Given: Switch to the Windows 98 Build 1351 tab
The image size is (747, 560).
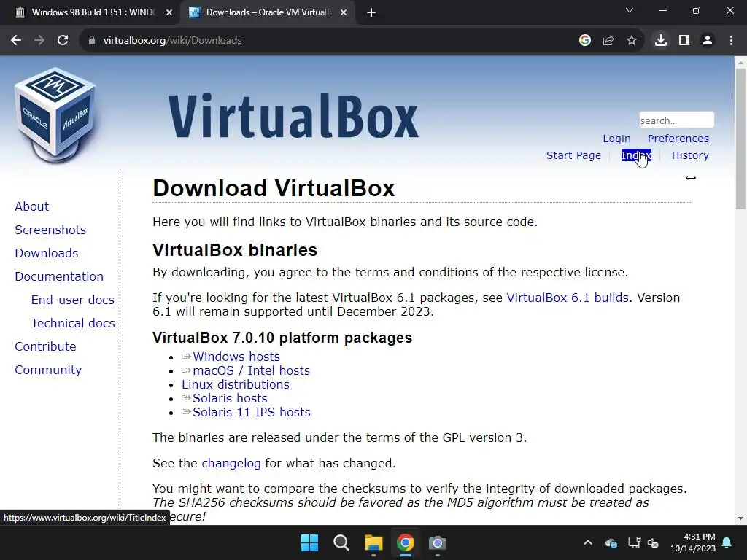Looking at the screenshot, I should 93,12.
